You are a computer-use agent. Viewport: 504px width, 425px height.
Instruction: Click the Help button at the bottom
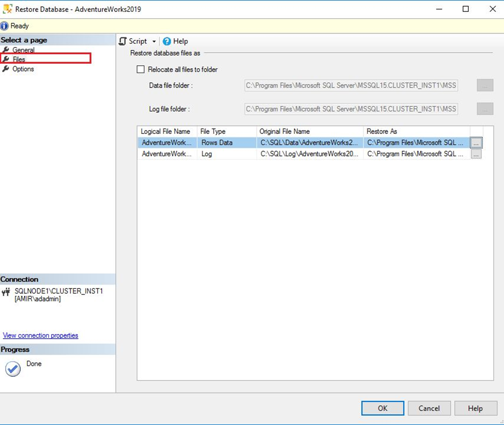(x=475, y=408)
